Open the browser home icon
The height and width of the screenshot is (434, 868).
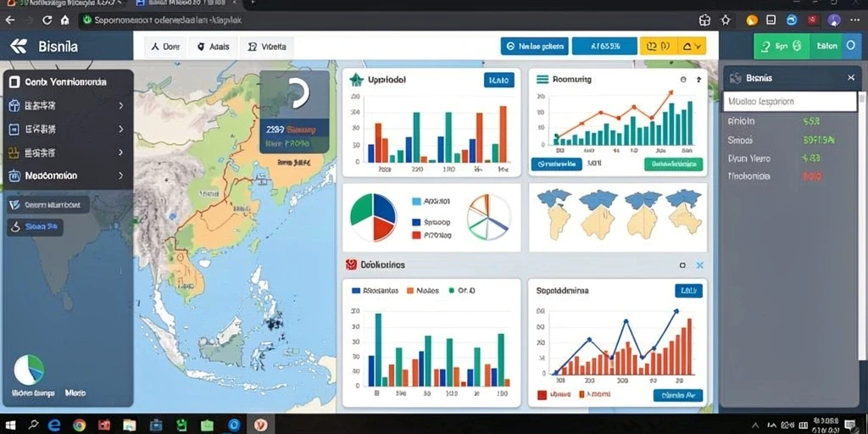[x=64, y=20]
